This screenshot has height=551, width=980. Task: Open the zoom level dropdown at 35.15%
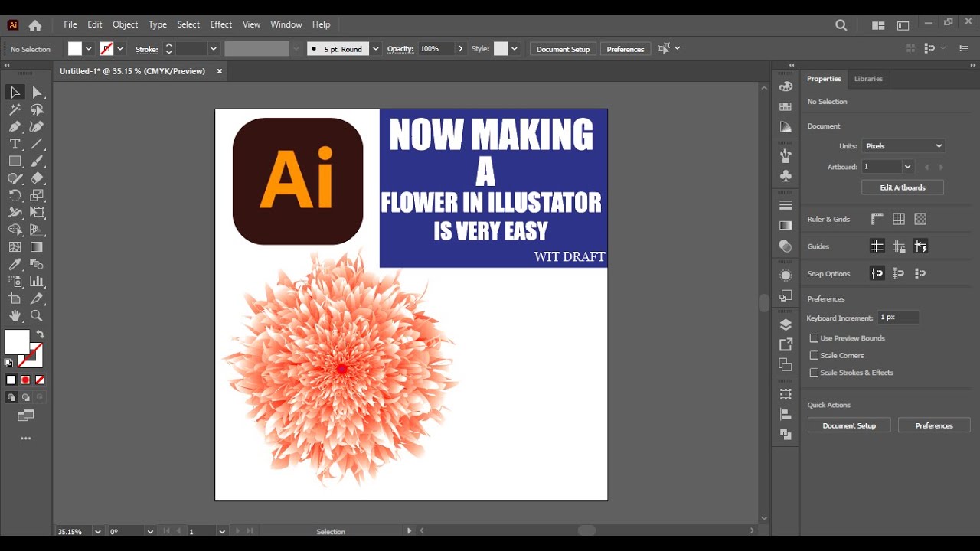click(x=97, y=531)
